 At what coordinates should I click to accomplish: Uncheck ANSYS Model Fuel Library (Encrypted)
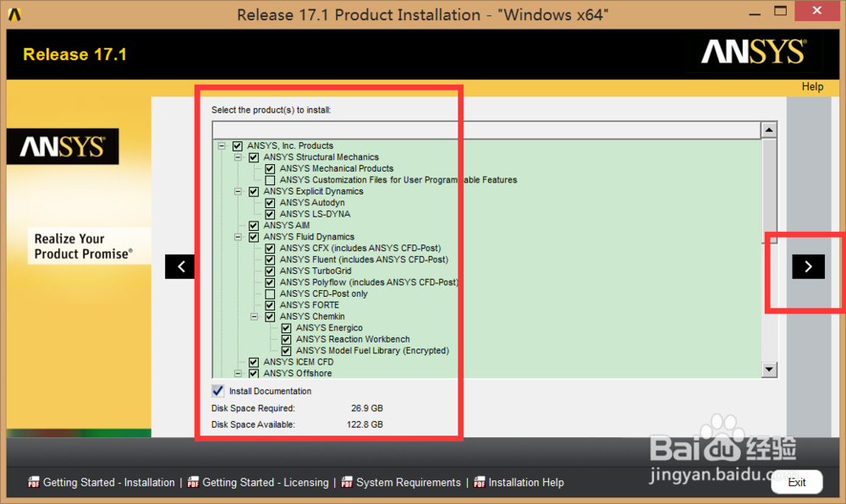[x=287, y=351]
